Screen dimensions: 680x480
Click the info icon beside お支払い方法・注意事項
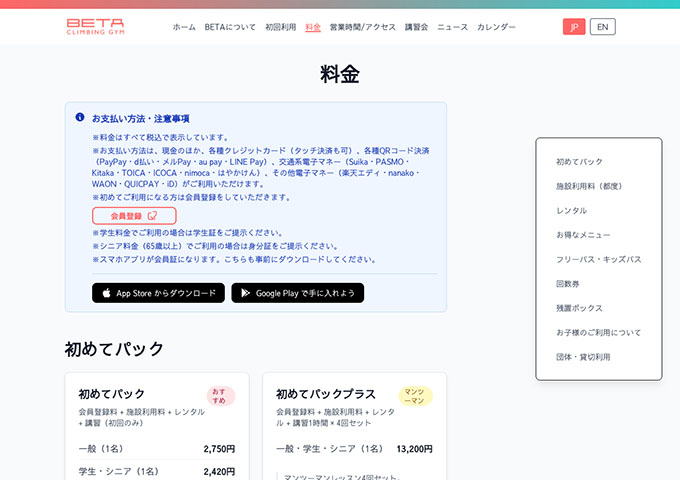click(x=80, y=117)
